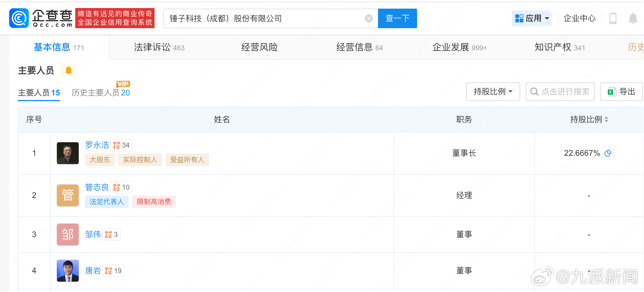Click the 姓名 column header

[222, 119]
